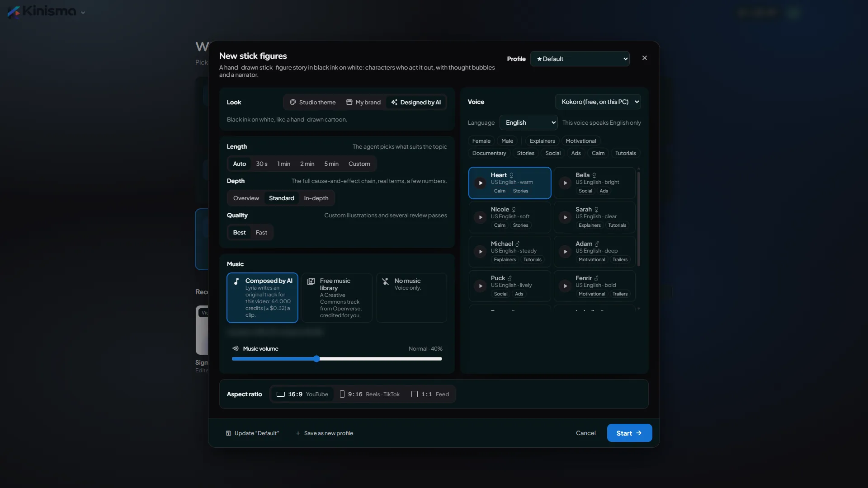Open the Language dropdown

point(528,122)
